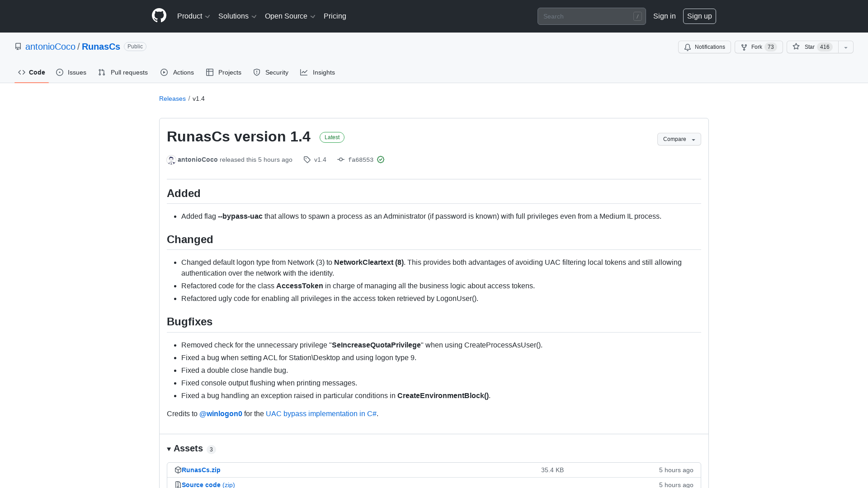
Task: Click the Fork icon for the repository
Action: (x=745, y=47)
